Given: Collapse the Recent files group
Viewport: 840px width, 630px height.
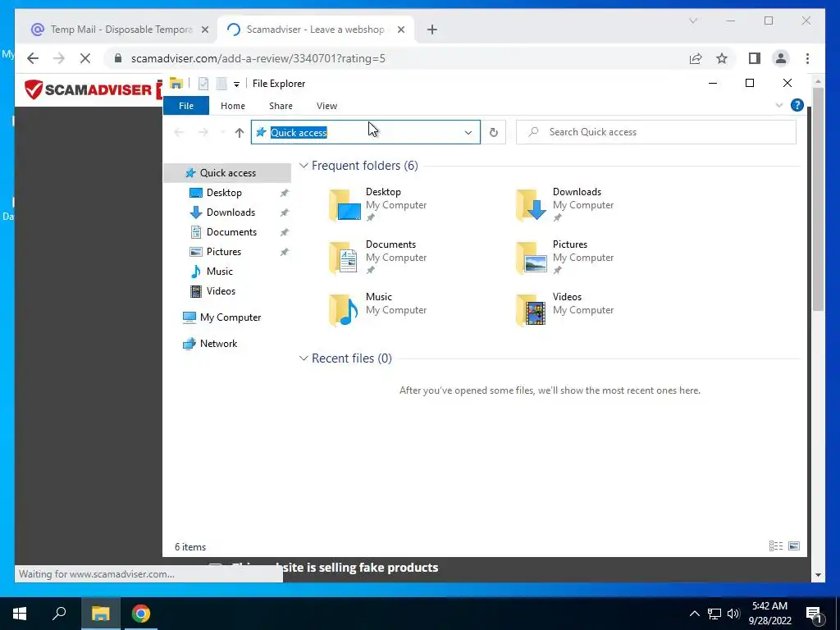Looking at the screenshot, I should [x=304, y=358].
